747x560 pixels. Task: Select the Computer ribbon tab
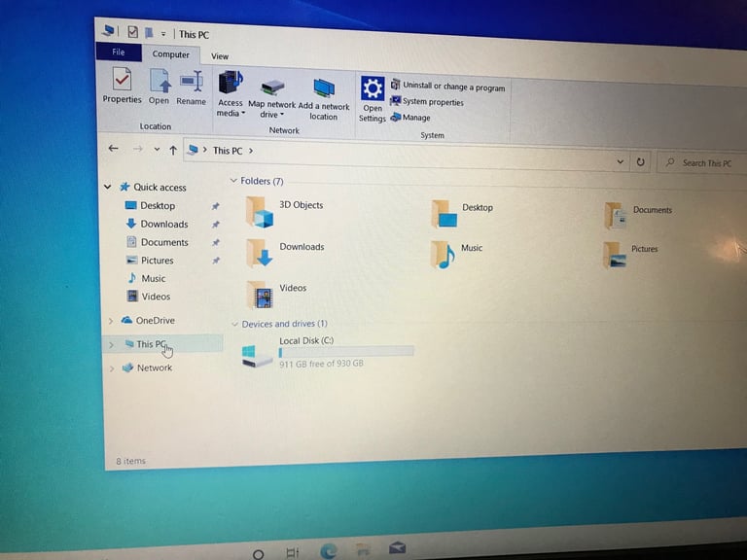(170, 54)
